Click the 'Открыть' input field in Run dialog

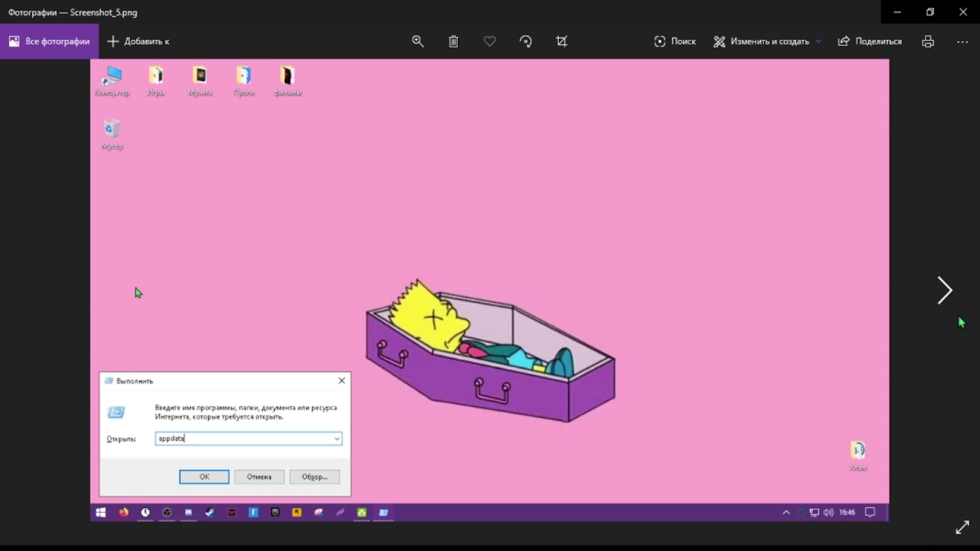point(249,439)
